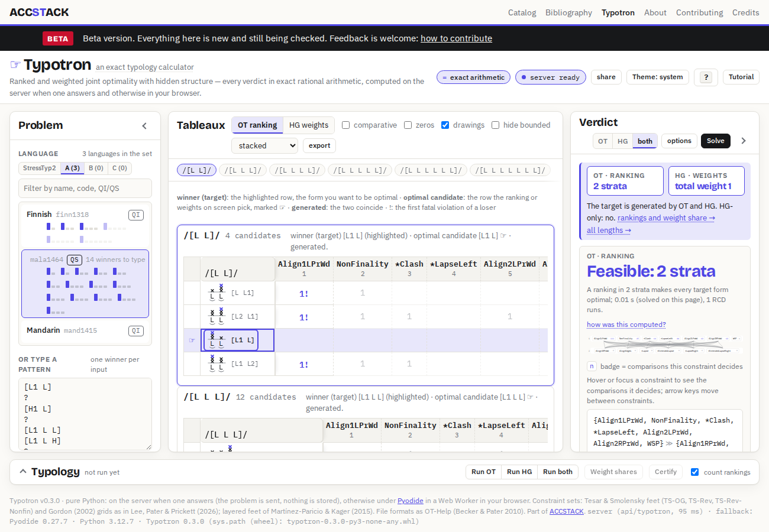Click the [L2 L1] candidate stress drawing
The width and height of the screenshot is (769, 532).
pyautogui.click(x=217, y=316)
